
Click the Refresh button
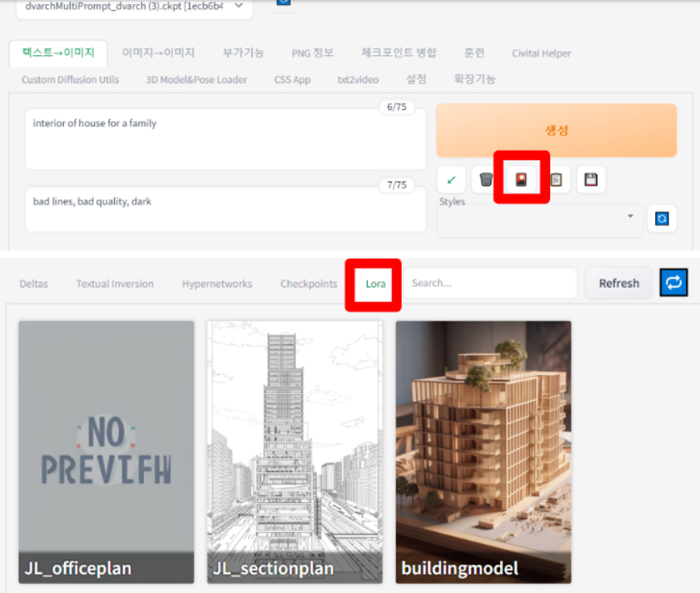618,283
